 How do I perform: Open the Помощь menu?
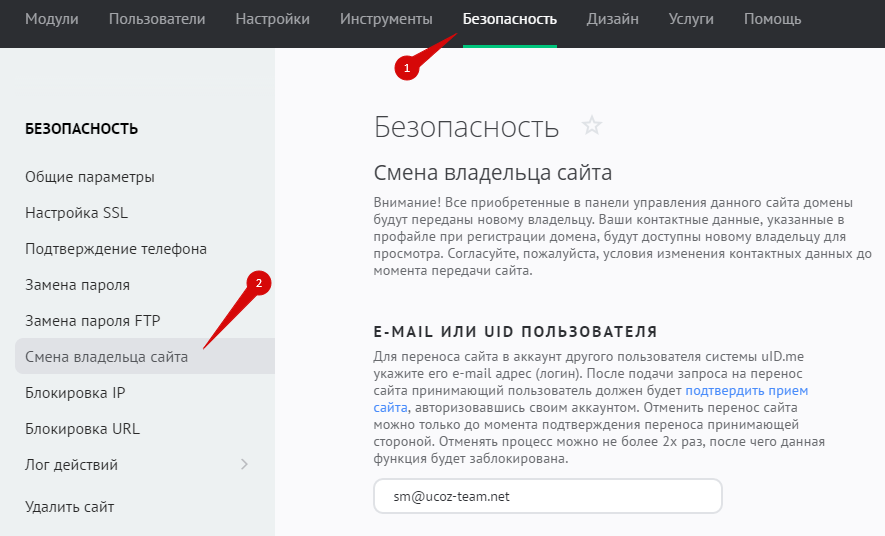772,19
